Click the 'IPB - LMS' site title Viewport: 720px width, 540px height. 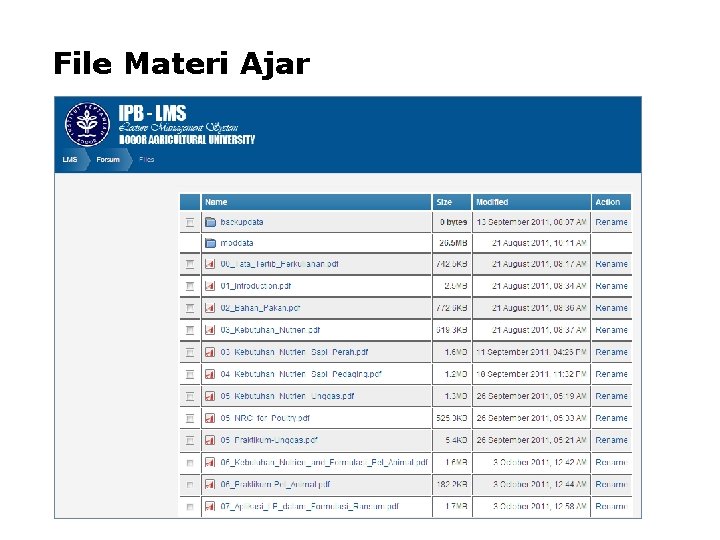[152, 113]
